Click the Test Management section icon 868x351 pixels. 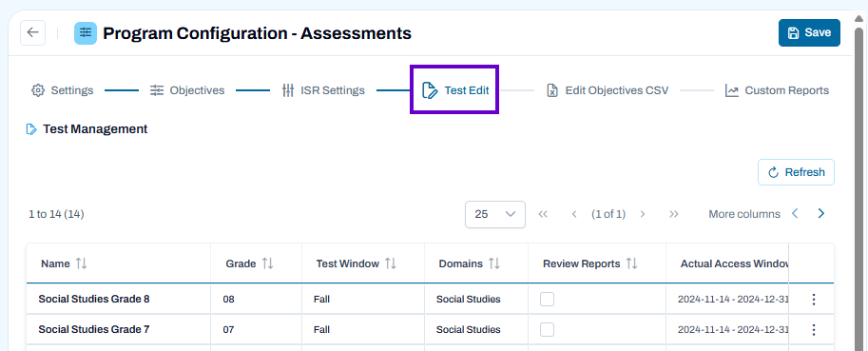pos(31,129)
